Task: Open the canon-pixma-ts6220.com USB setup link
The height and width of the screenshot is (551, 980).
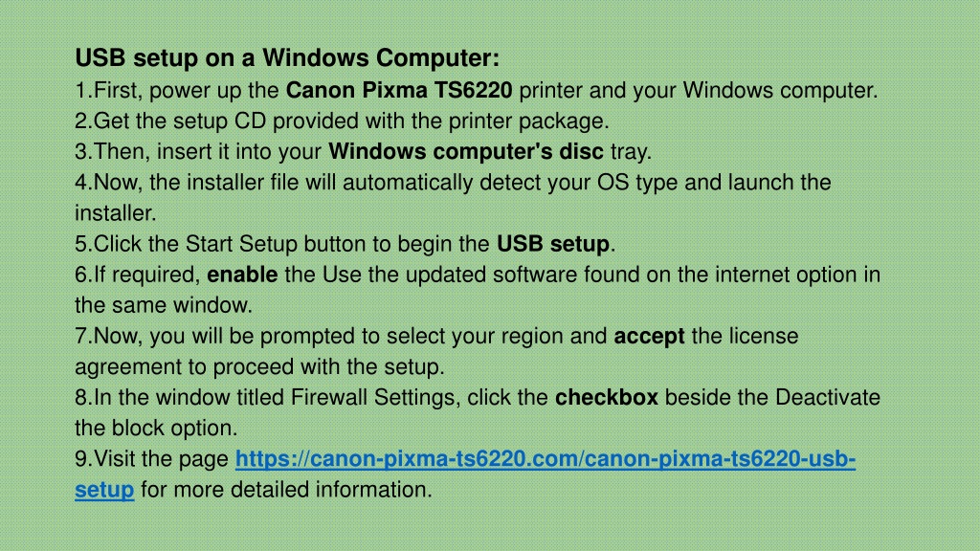Action: [x=545, y=459]
